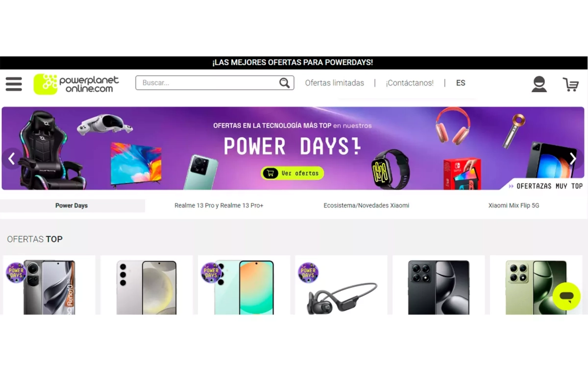The height and width of the screenshot is (371, 588).
Task: Open the user account icon
Action: point(539,84)
